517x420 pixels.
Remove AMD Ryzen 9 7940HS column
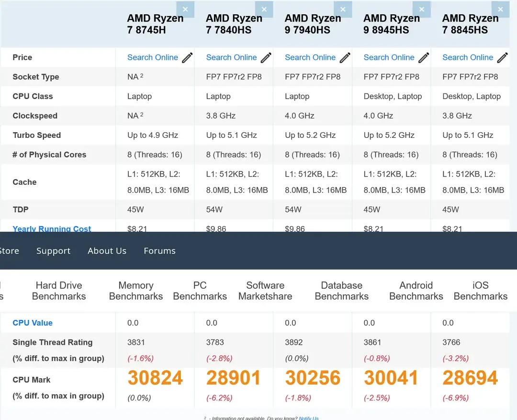343,9
